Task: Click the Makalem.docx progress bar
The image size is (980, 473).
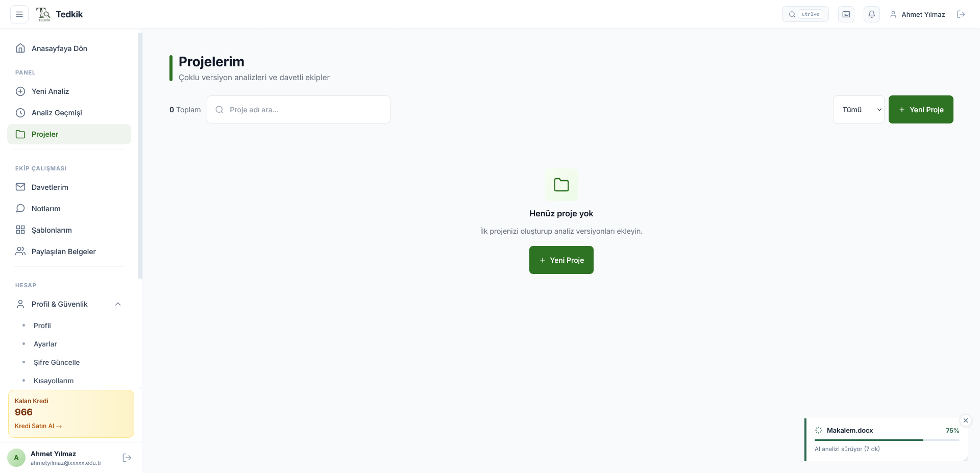Action: pos(887,440)
